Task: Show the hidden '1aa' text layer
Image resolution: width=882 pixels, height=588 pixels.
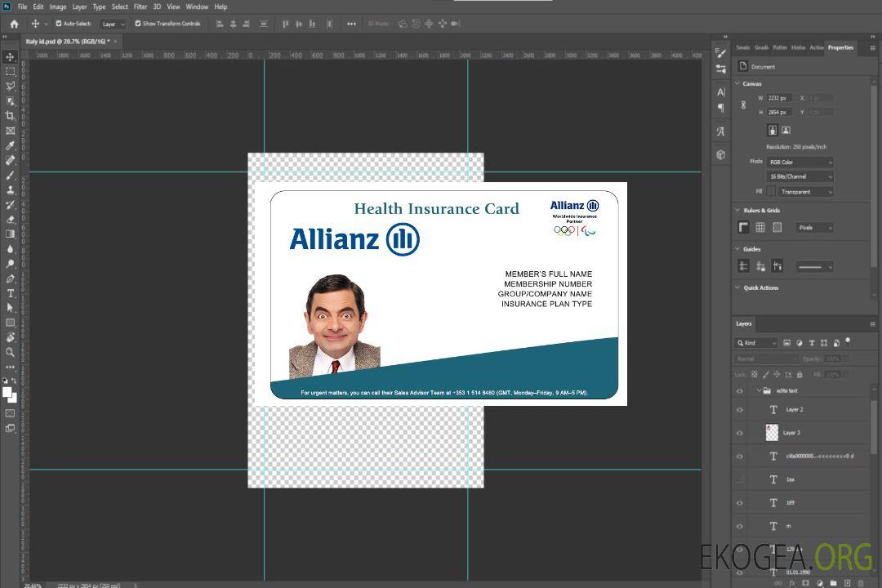Action: point(740,480)
